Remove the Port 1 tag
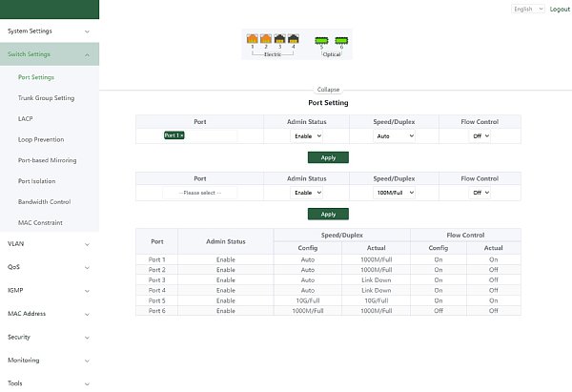 point(182,136)
